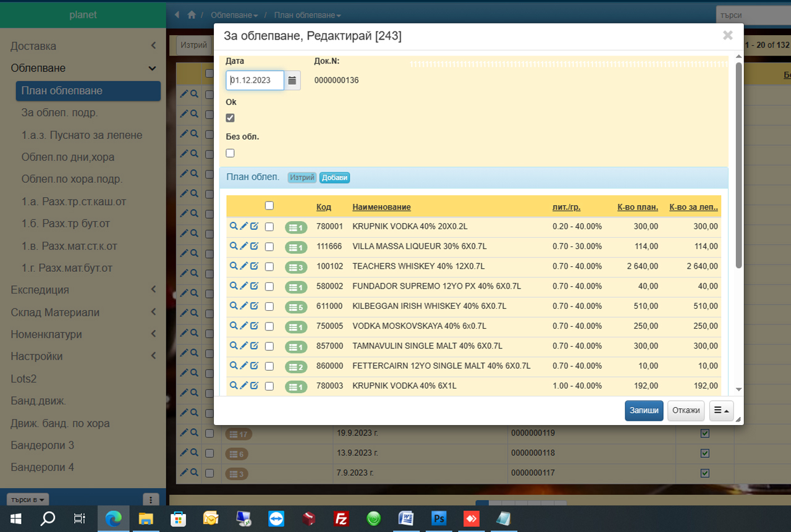Open Photoshop from taskbar
This screenshot has height=532, width=791.
point(439,518)
